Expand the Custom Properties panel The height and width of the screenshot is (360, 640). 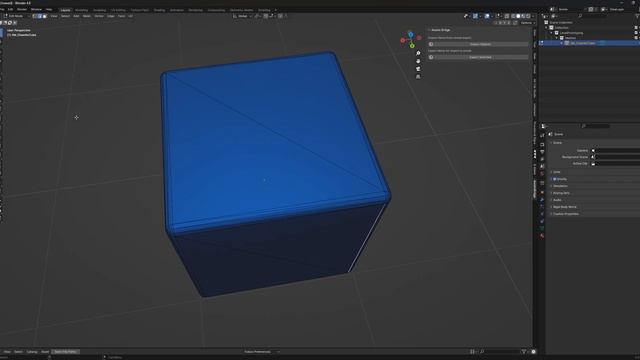[x=565, y=214]
